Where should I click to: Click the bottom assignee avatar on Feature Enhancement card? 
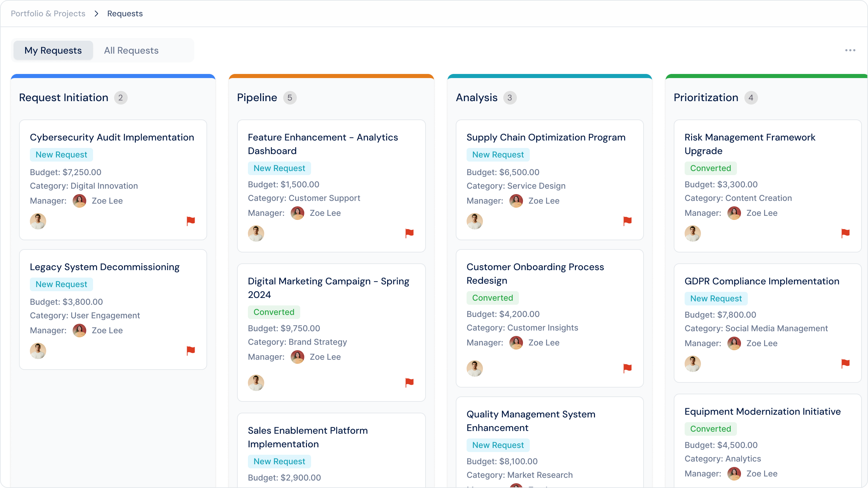click(x=256, y=233)
